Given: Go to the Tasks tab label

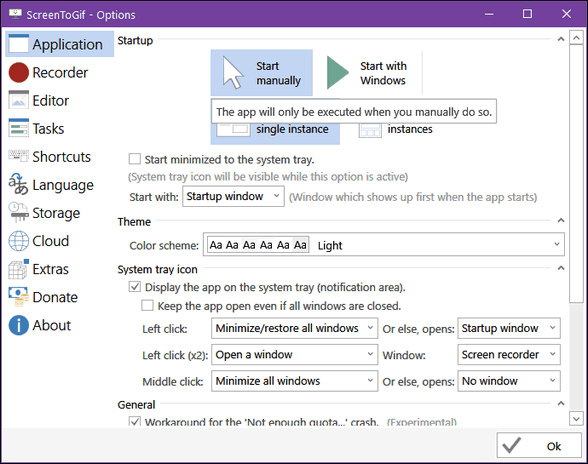Looking at the screenshot, I should (48, 129).
